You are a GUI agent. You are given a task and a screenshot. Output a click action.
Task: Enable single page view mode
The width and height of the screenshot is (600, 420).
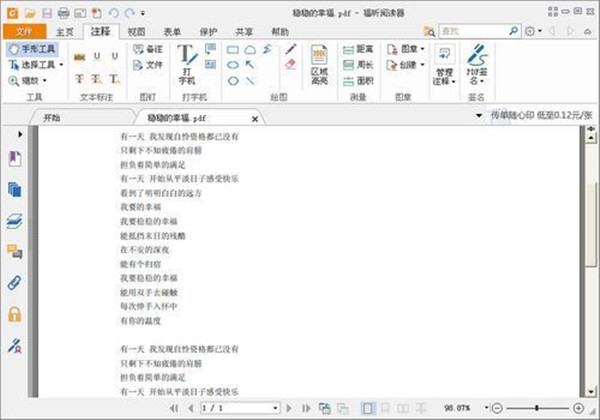pyautogui.click(x=368, y=409)
